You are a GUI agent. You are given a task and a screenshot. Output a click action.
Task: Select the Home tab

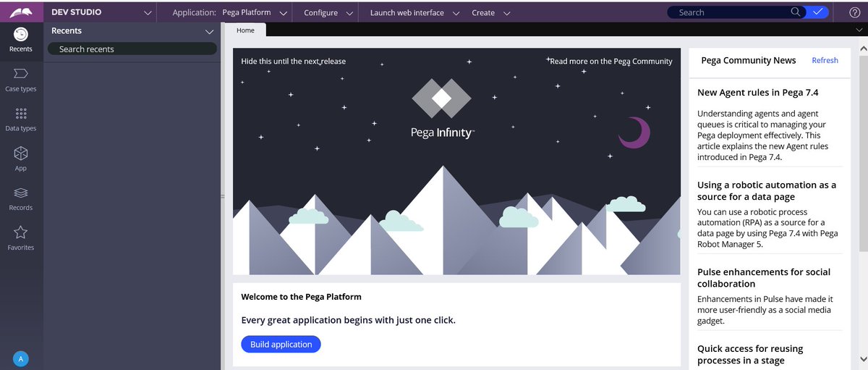click(245, 30)
